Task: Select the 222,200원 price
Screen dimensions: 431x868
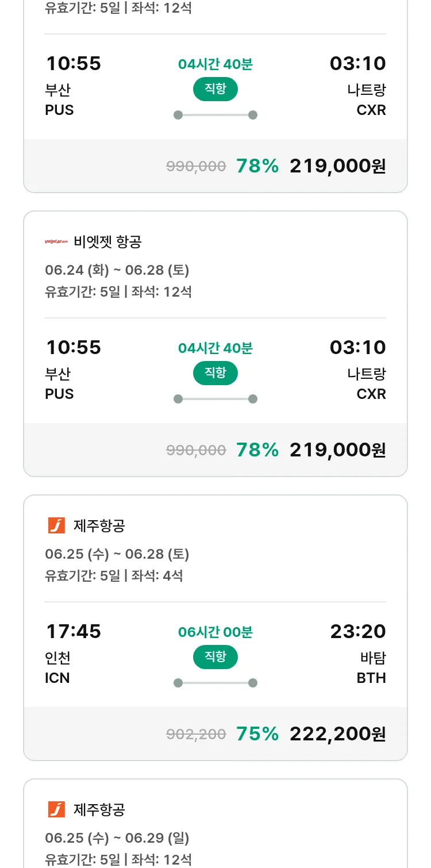Action: 337,734
